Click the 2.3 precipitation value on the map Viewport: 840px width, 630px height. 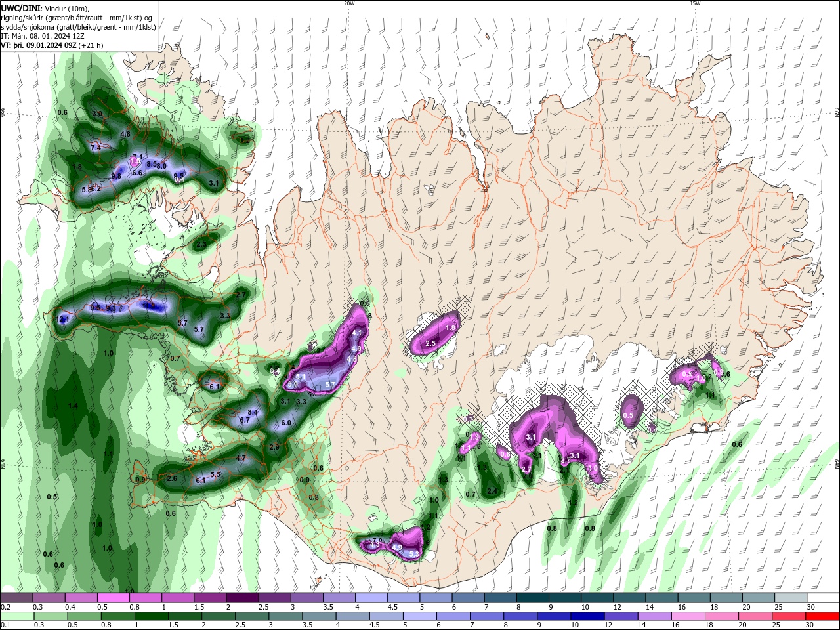201,244
